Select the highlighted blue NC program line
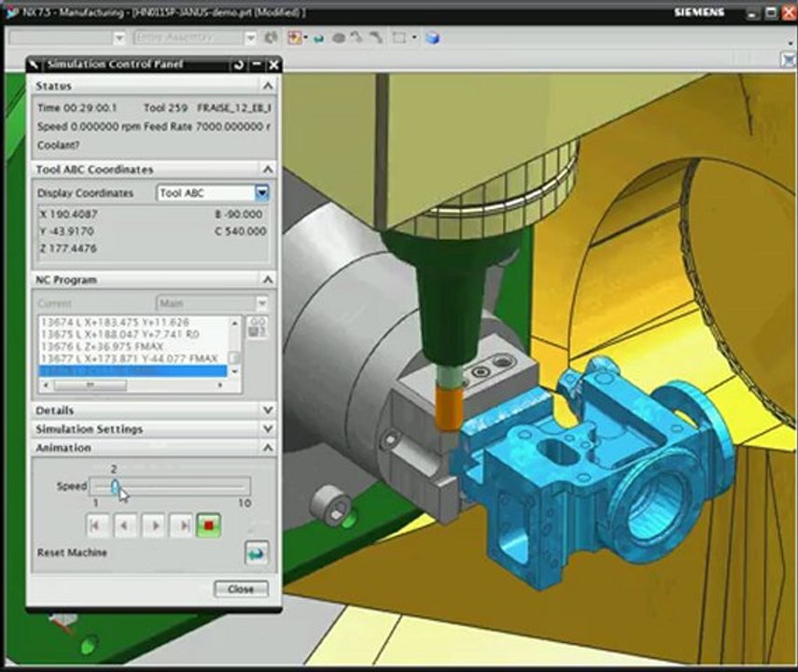This screenshot has height=672, width=798. pos(133,371)
